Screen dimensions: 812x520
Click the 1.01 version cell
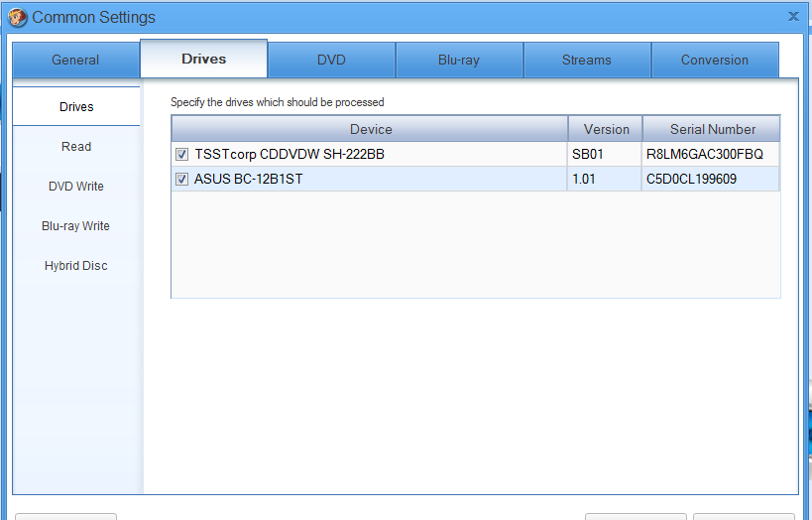(605, 180)
